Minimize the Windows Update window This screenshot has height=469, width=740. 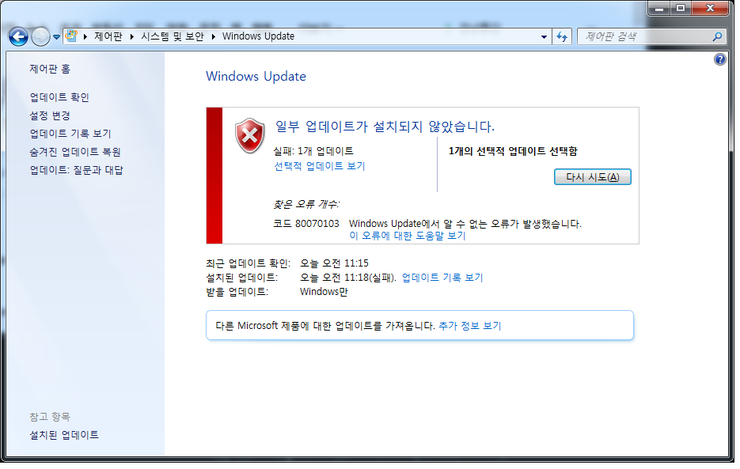[x=659, y=8]
